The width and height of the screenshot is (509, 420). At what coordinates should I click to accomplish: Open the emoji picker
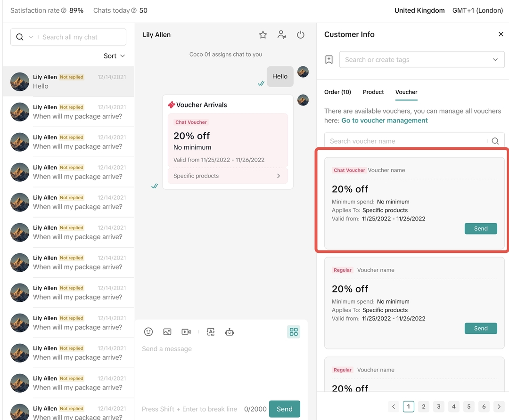(x=148, y=332)
